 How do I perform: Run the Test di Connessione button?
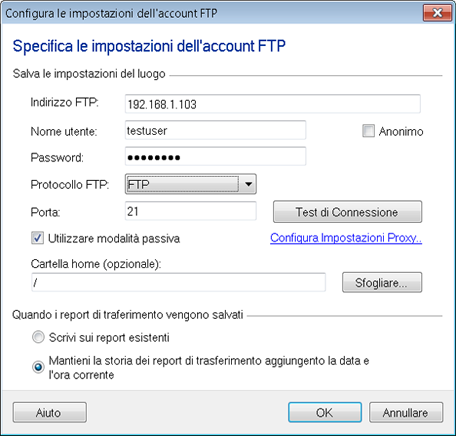click(347, 212)
